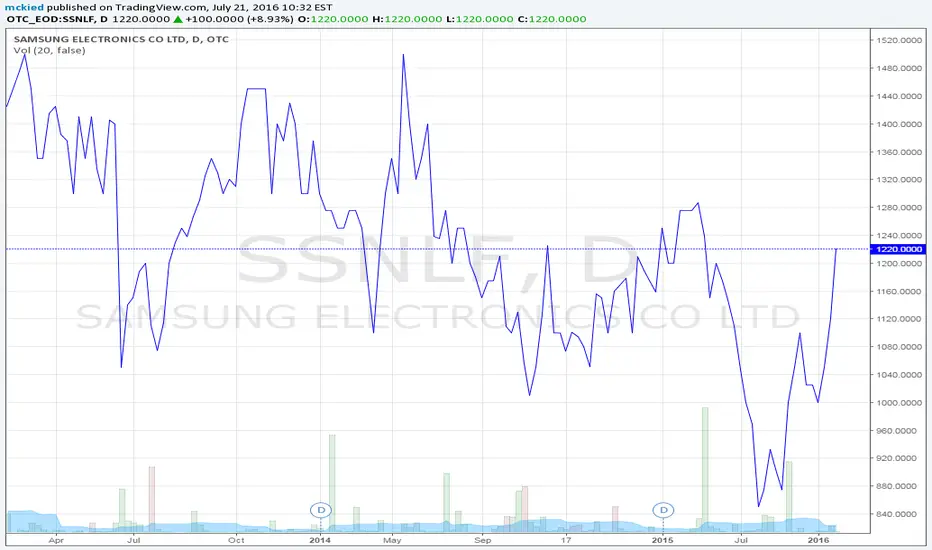Screen dimensions: 932x550
Task: Click the 1360.0000 price axis label
Action: point(899,152)
